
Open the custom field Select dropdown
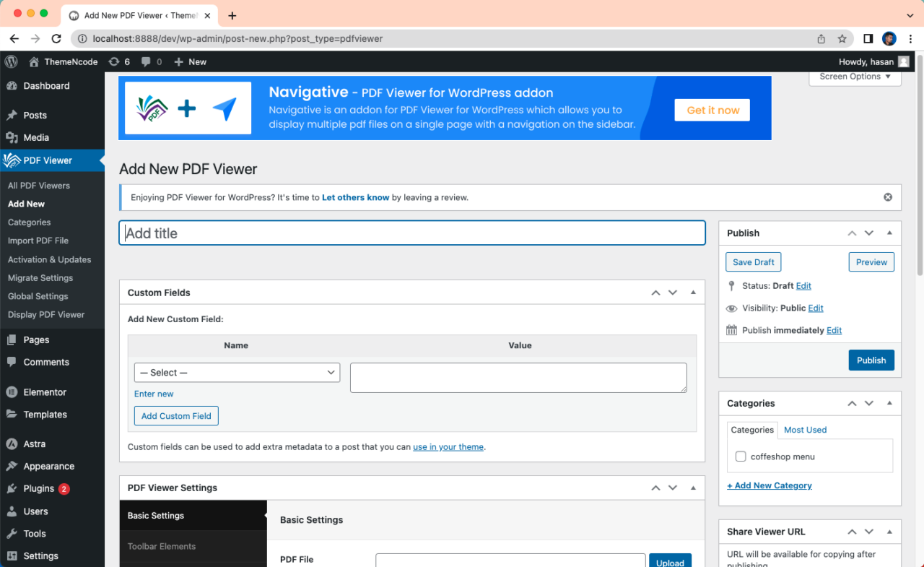pyautogui.click(x=237, y=373)
